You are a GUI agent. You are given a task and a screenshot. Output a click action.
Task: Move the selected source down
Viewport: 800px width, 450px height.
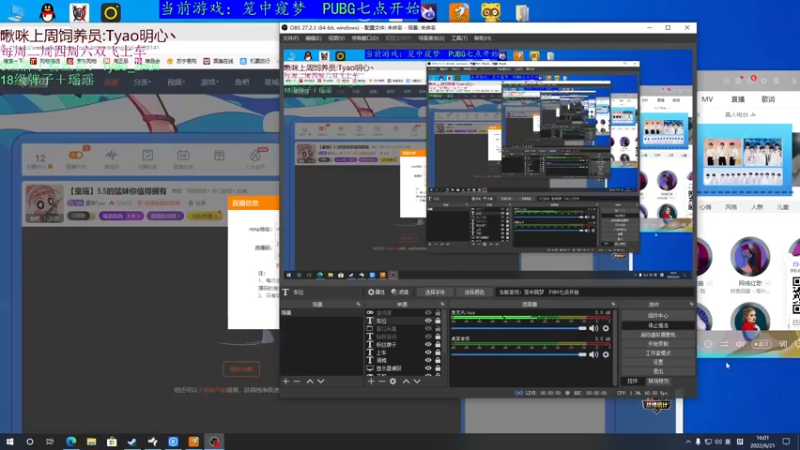[417, 381]
